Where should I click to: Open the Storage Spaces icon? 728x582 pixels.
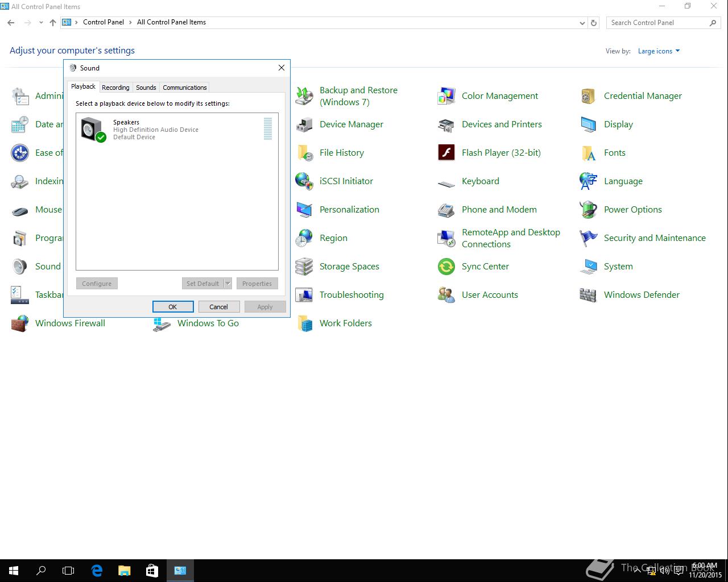[x=304, y=267]
